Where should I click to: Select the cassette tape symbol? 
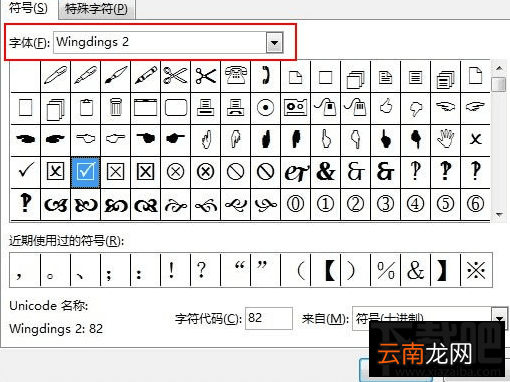296,108
